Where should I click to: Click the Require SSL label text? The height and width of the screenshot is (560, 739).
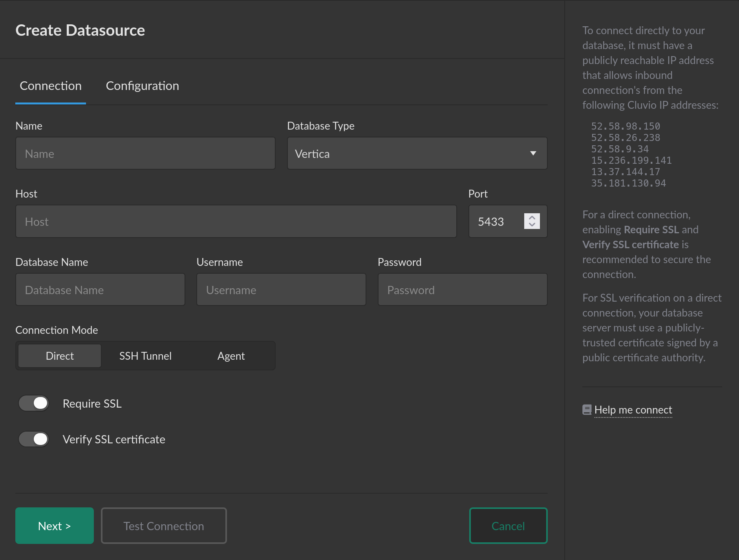pos(92,403)
